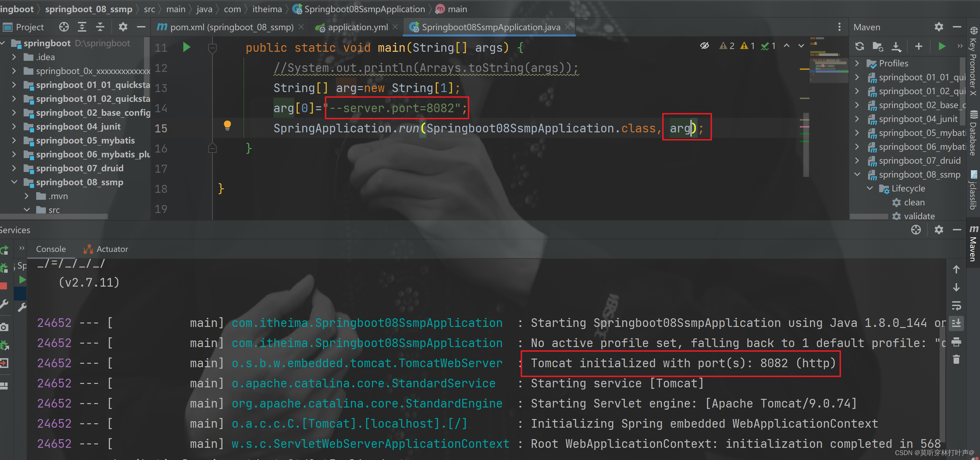Open jclasslib side tool window
The height and width of the screenshot is (460, 980).
[973, 190]
